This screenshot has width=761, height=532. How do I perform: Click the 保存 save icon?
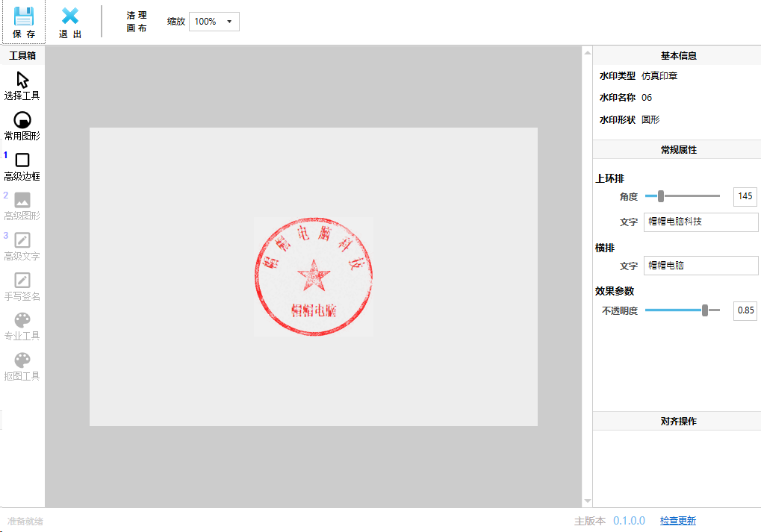point(23,21)
